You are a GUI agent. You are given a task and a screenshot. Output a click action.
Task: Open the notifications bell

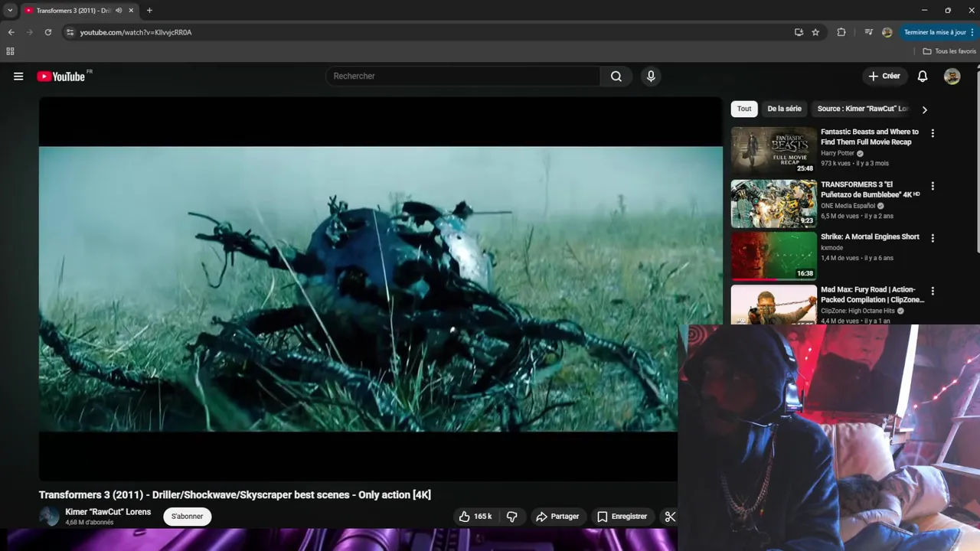point(923,76)
